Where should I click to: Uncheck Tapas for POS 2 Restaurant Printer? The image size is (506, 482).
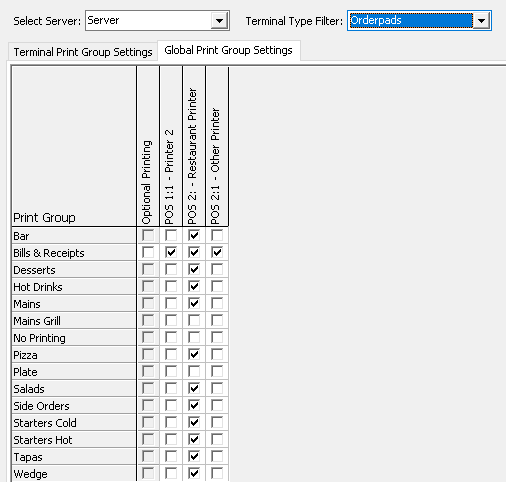(x=194, y=456)
